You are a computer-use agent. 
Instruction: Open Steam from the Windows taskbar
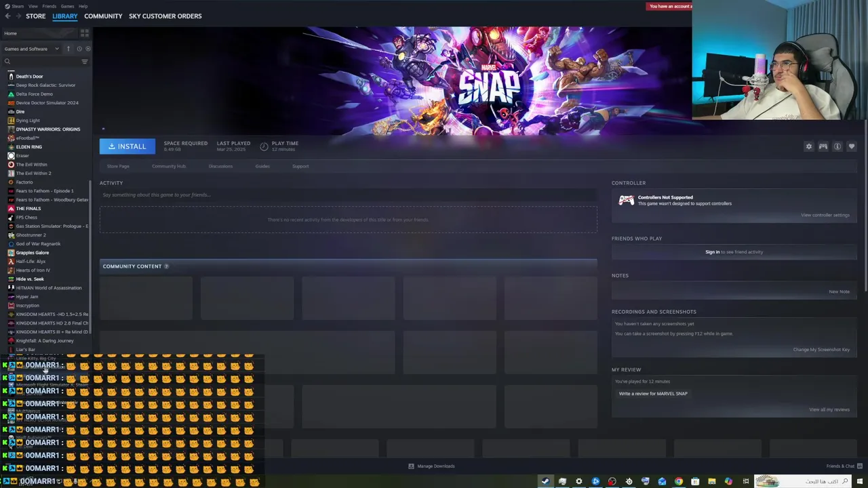tap(545, 481)
